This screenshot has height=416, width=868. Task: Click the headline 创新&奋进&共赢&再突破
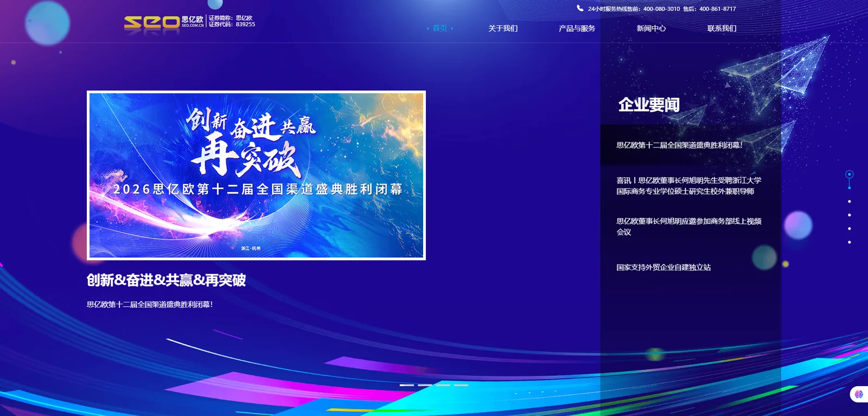(x=166, y=280)
